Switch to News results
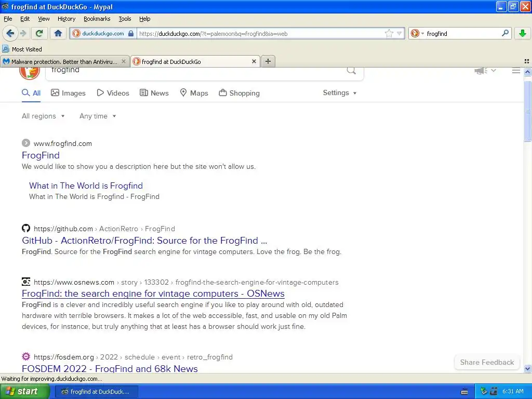Screen dimensions: 532x399 (154, 93)
